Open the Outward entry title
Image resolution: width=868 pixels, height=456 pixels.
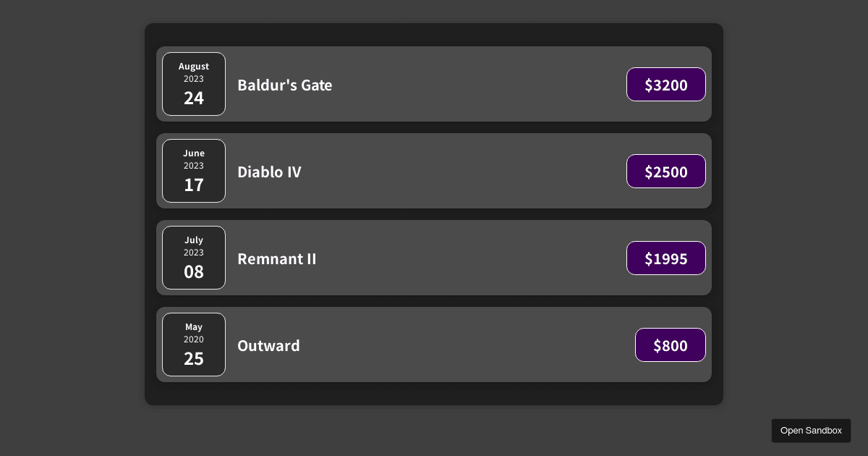268,345
